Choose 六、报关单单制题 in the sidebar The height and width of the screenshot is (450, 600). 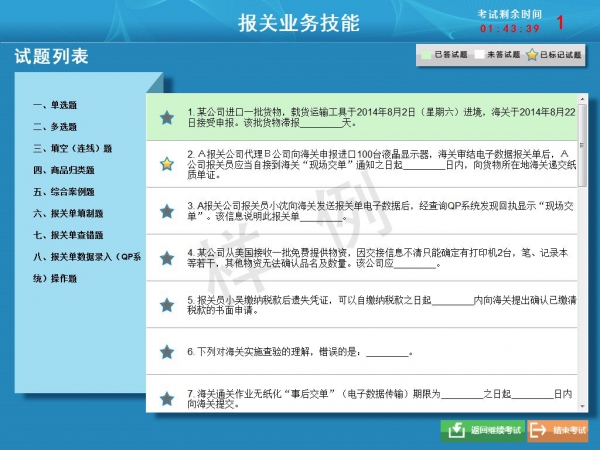click(68, 213)
